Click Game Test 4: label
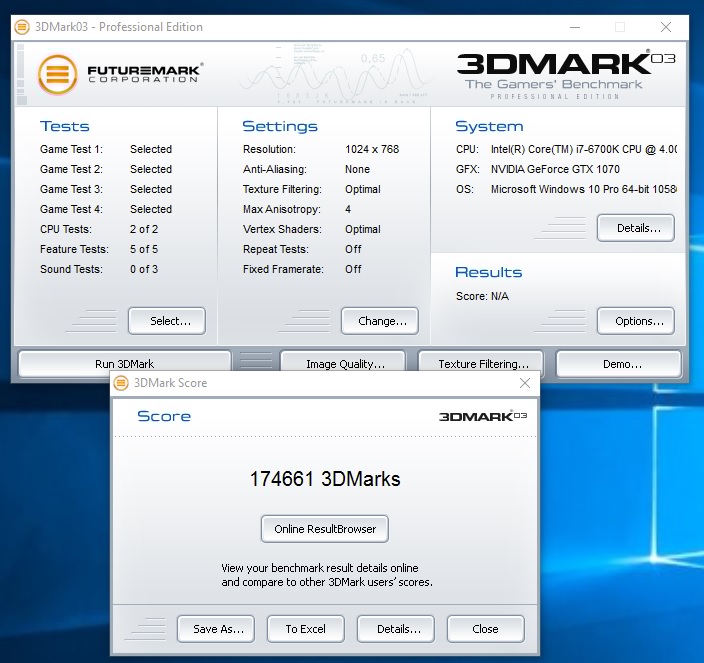704x663 pixels. point(71,209)
